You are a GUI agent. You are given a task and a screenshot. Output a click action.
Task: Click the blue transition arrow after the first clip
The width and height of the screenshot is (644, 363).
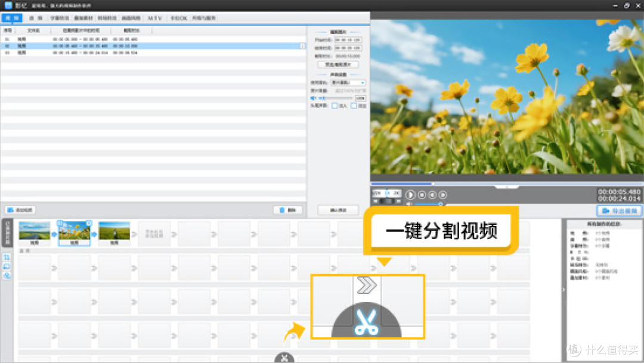click(x=54, y=234)
